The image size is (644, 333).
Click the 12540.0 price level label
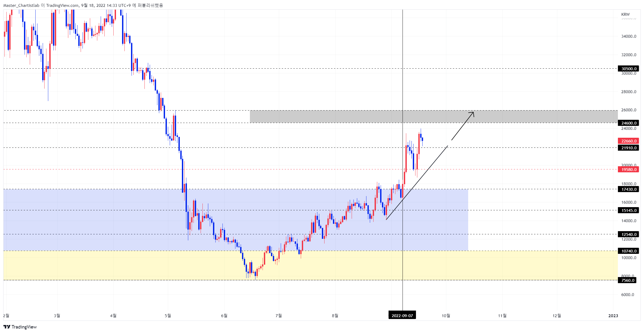[x=628, y=234]
